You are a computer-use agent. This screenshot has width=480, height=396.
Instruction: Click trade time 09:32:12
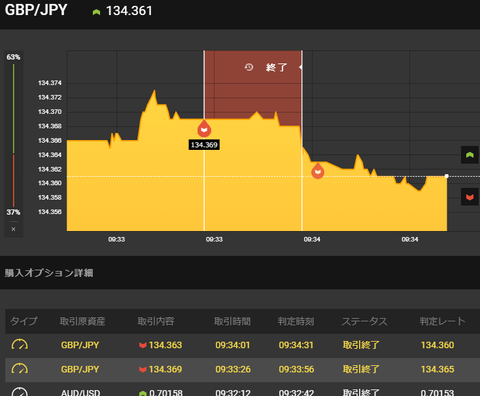point(233,392)
